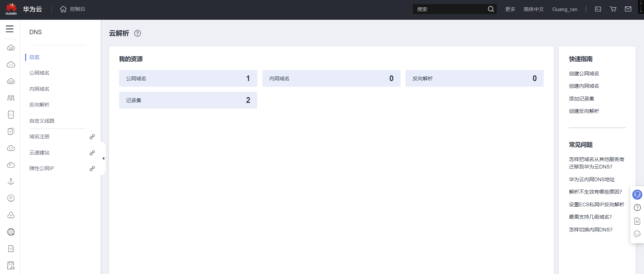Viewport: 644px width, 274px height.
Task: Open the customer service headset icon
Action: coord(637,195)
